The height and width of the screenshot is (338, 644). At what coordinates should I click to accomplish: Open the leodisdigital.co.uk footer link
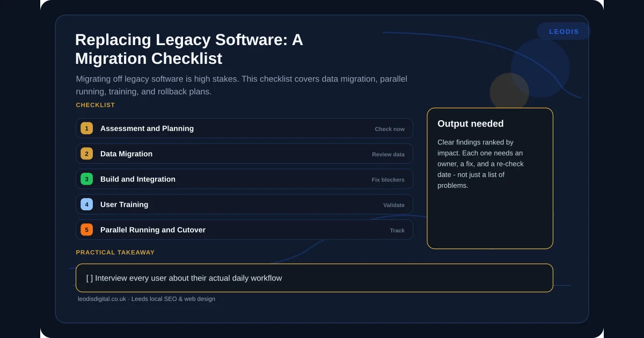click(102, 299)
